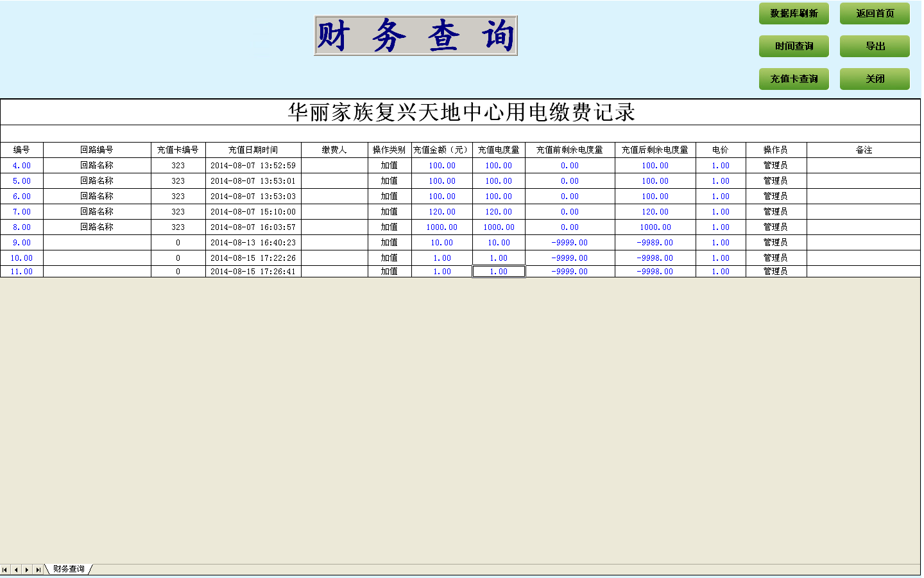924x578 pixels.
Task: Select the 充值后剩余电度量 column header
Action: (655, 150)
